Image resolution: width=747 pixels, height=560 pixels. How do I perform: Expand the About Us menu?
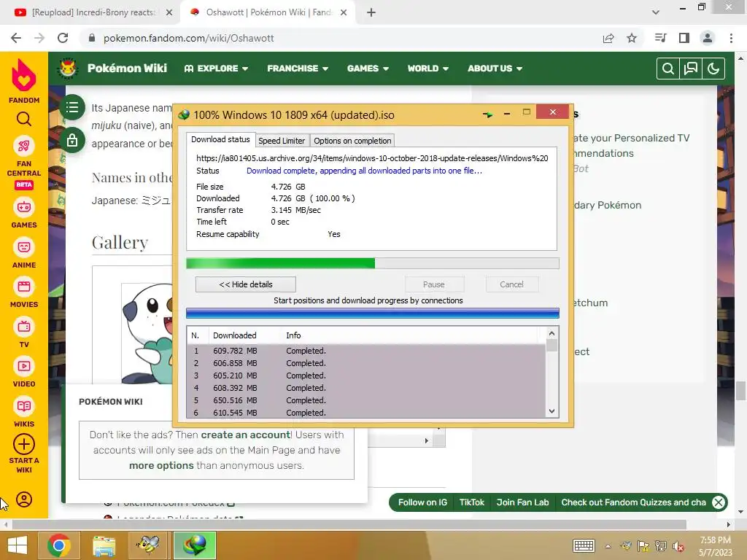495,69
